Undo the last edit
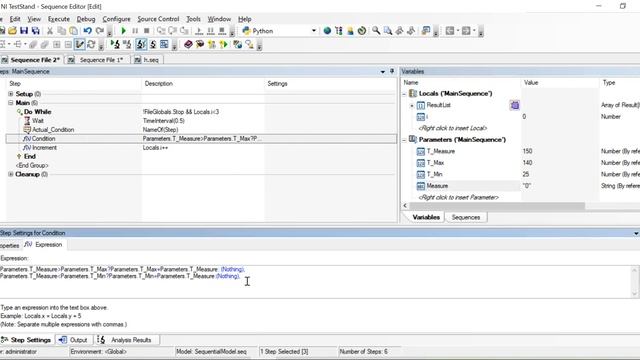 87,31
